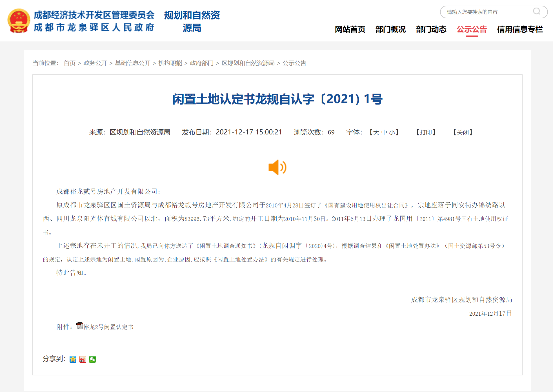This screenshot has height=392, width=553.
Task: Open 裕龙2号闲置认定书 attachment link
Action: tap(108, 327)
